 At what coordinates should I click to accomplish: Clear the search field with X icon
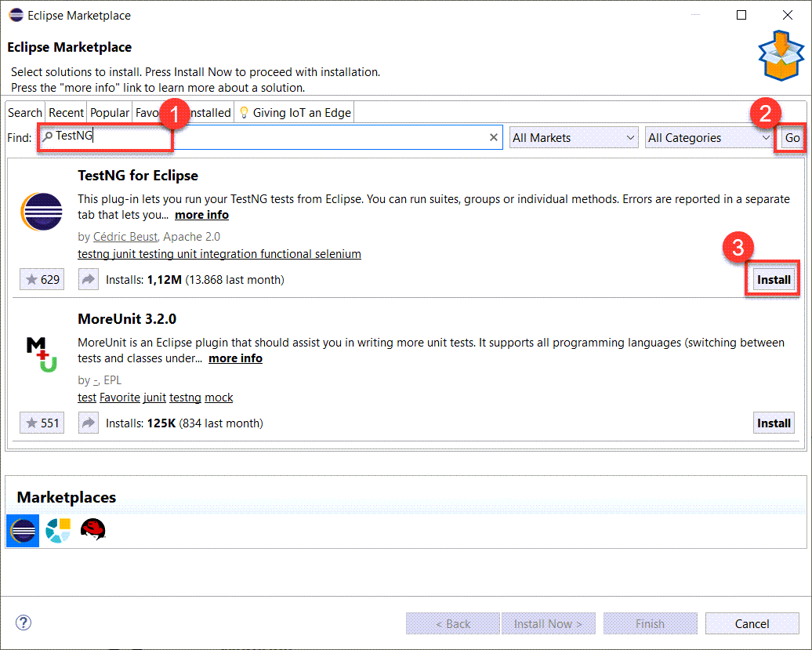[494, 137]
